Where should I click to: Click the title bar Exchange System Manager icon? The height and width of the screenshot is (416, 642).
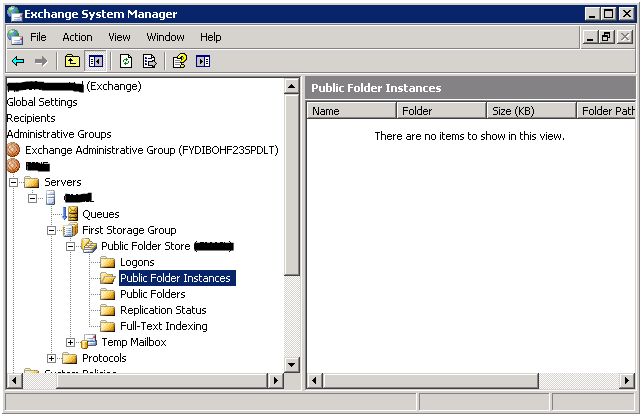tap(15, 14)
